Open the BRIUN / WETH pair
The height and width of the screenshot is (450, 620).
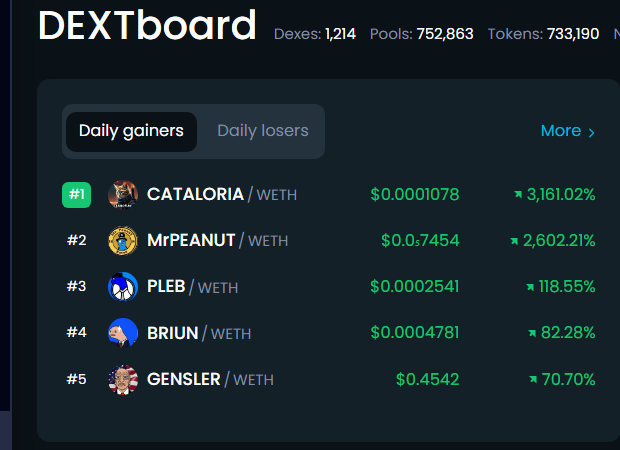(199, 333)
